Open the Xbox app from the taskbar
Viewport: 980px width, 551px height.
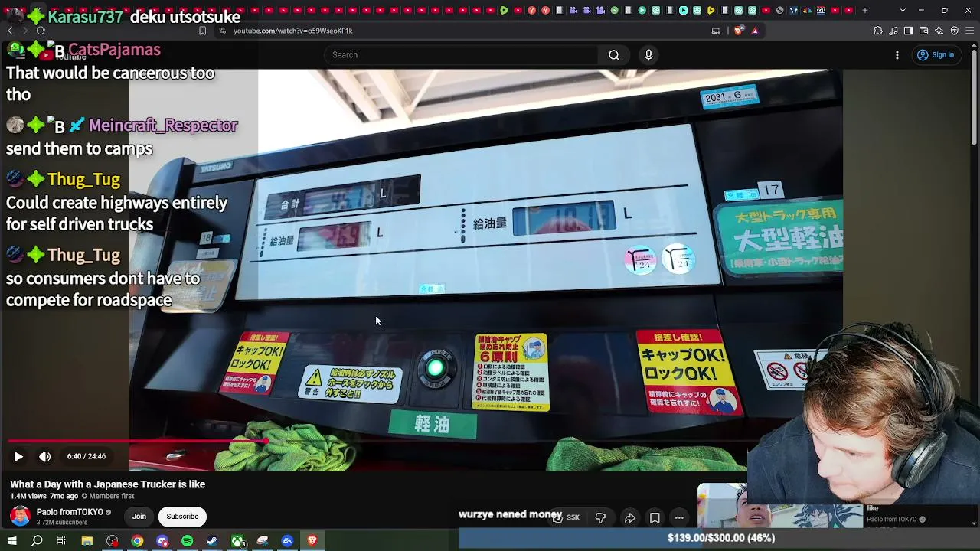[238, 541]
